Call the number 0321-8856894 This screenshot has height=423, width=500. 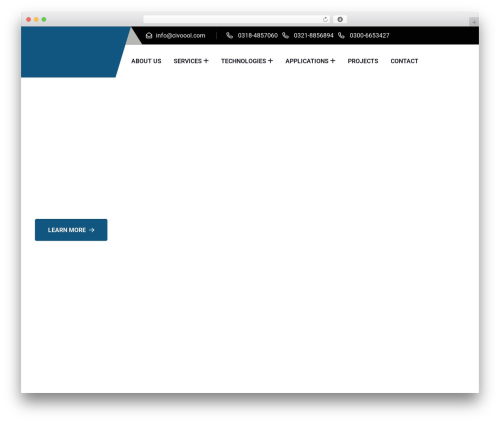pos(313,35)
